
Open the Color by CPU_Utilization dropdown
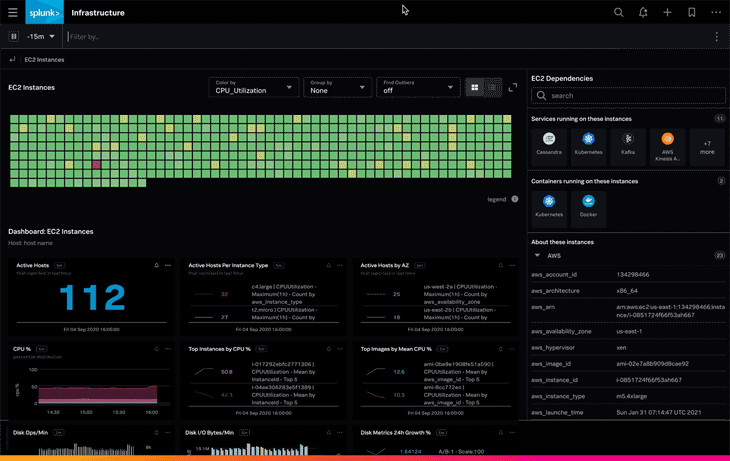click(x=253, y=88)
